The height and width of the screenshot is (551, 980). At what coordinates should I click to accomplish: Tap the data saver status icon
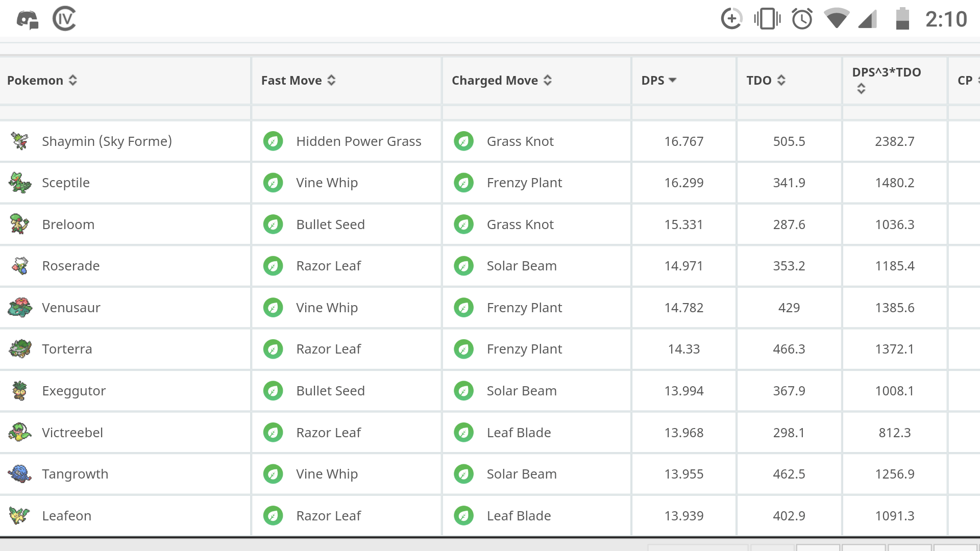coord(731,19)
